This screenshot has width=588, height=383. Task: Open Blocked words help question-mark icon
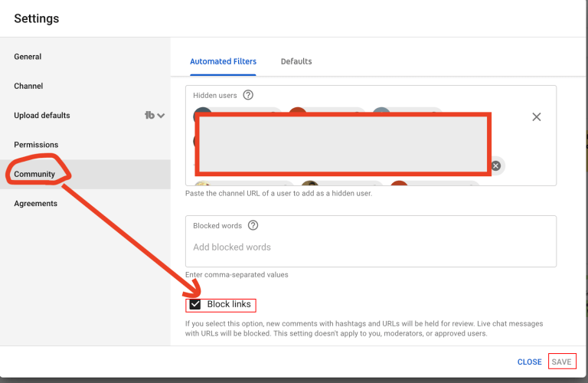253,225
